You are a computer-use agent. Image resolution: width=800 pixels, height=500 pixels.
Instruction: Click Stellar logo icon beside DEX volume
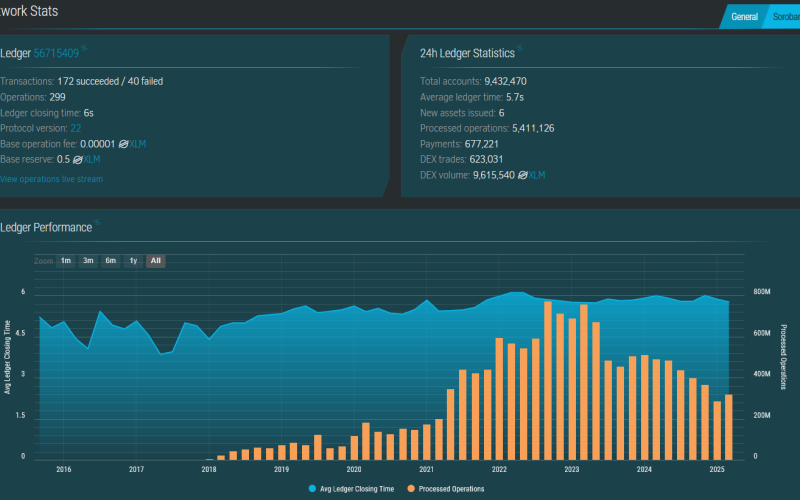point(522,175)
